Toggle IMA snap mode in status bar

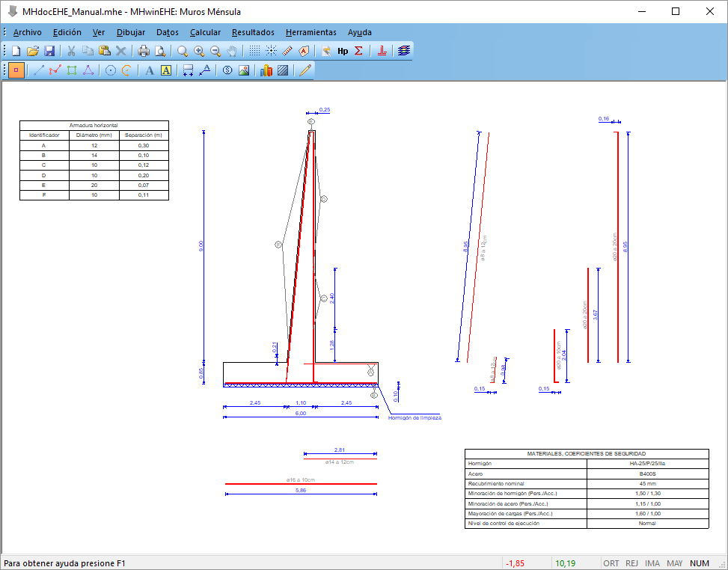[652, 563]
